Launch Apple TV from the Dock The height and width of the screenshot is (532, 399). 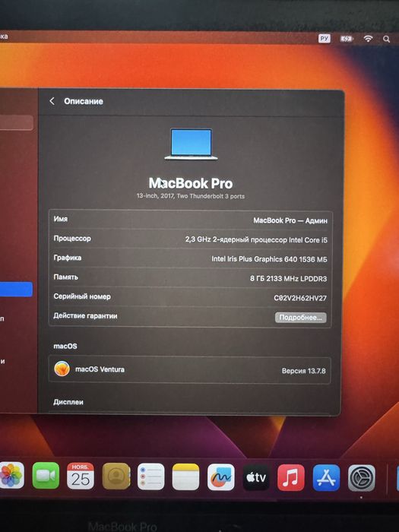click(x=256, y=477)
